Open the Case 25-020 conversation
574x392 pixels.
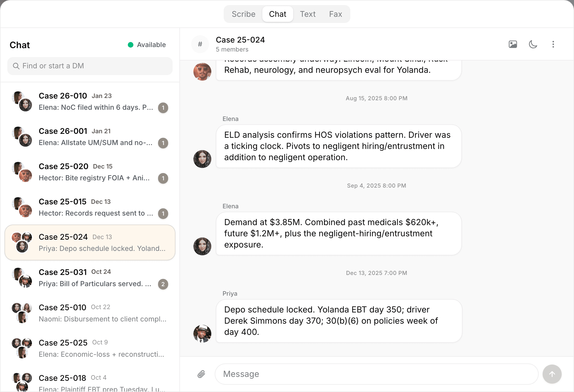pos(90,172)
